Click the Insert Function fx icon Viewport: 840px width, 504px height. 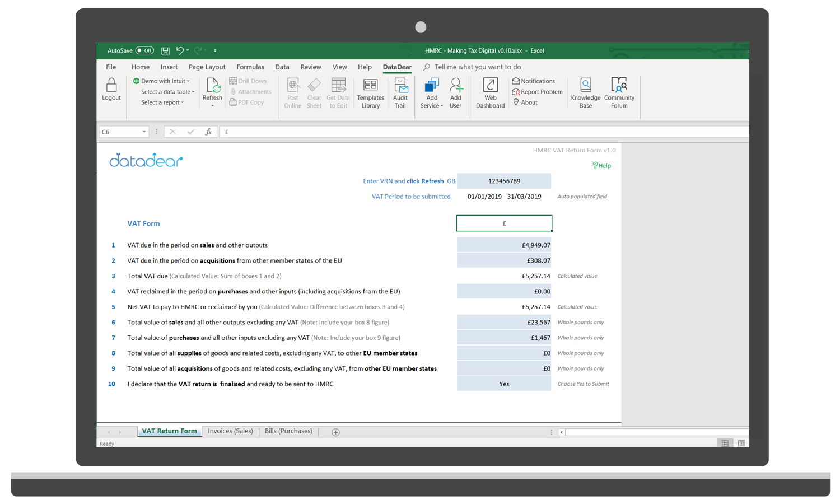[208, 132]
